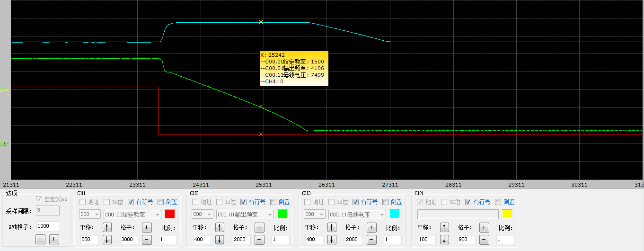
Task: Open CH2 C00.01输出频率 parameter dropdown
Action: pyautogui.click(x=245, y=215)
